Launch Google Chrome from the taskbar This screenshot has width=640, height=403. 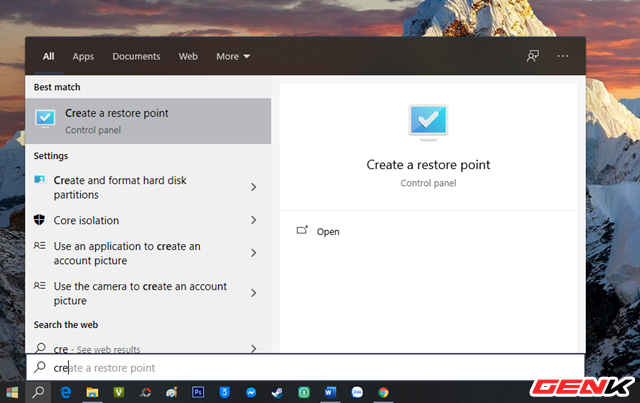(383, 392)
